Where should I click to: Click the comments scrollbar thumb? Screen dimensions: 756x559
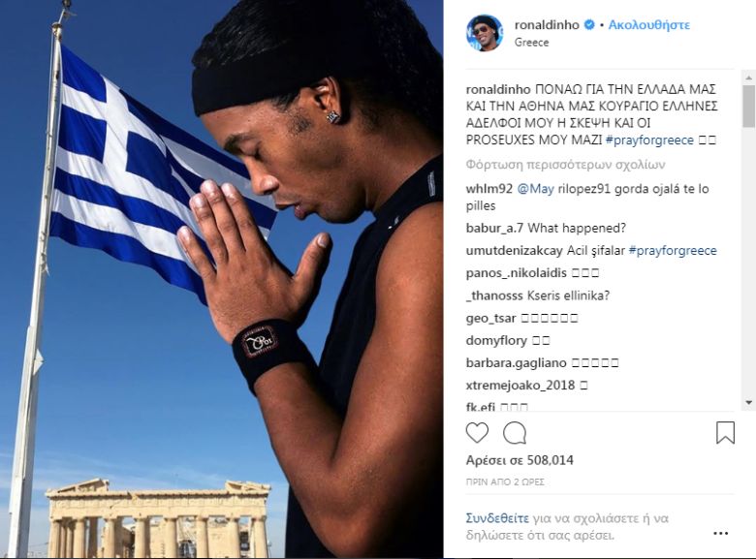[x=748, y=107]
